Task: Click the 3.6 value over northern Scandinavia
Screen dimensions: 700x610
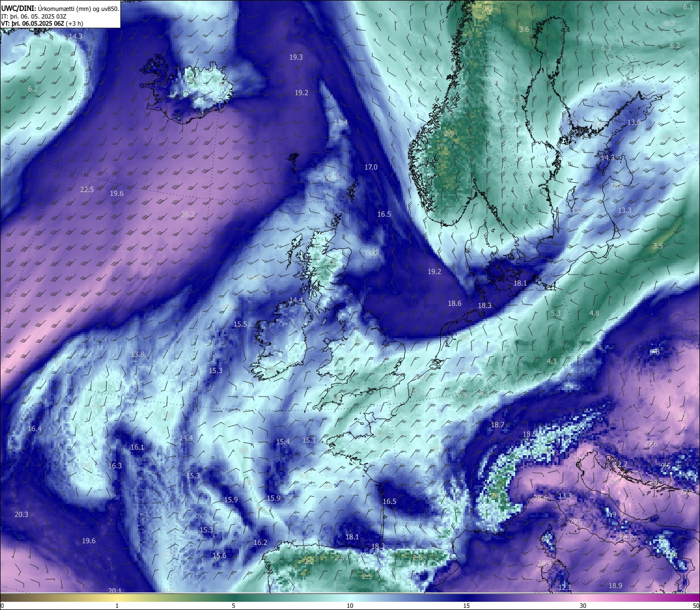Action: click(524, 29)
